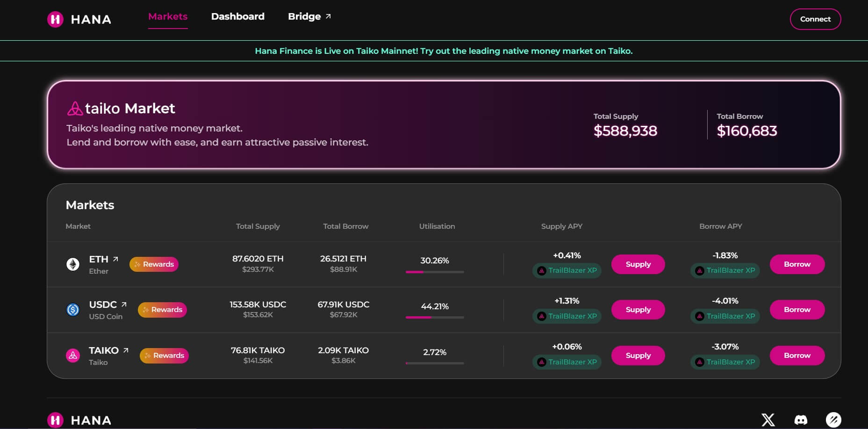Click the $588,938 total supply figure
The image size is (868, 429).
click(625, 131)
